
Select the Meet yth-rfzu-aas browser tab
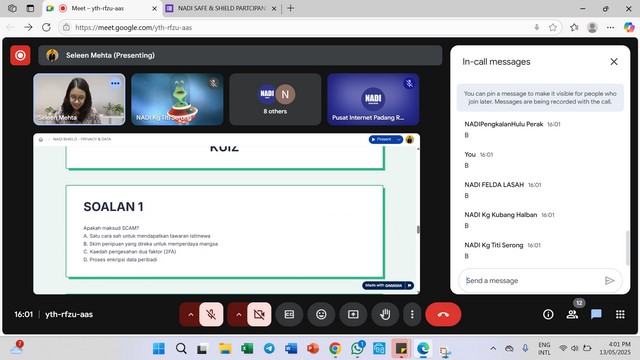click(x=101, y=8)
